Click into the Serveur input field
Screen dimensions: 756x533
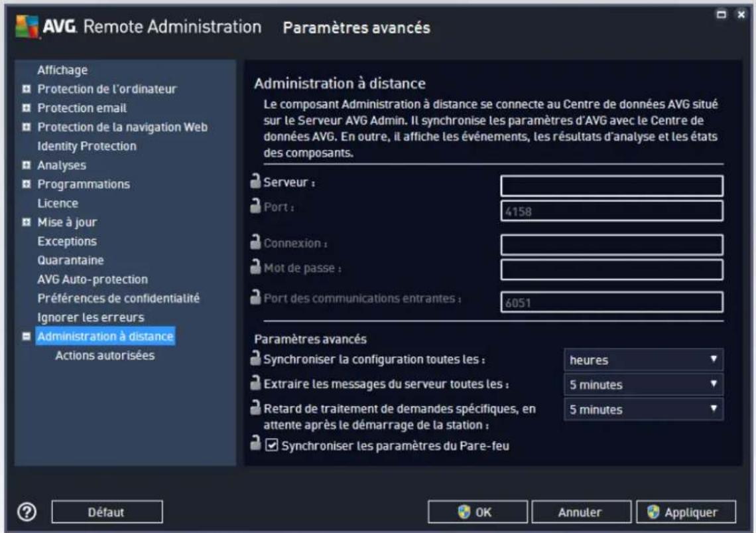point(612,186)
